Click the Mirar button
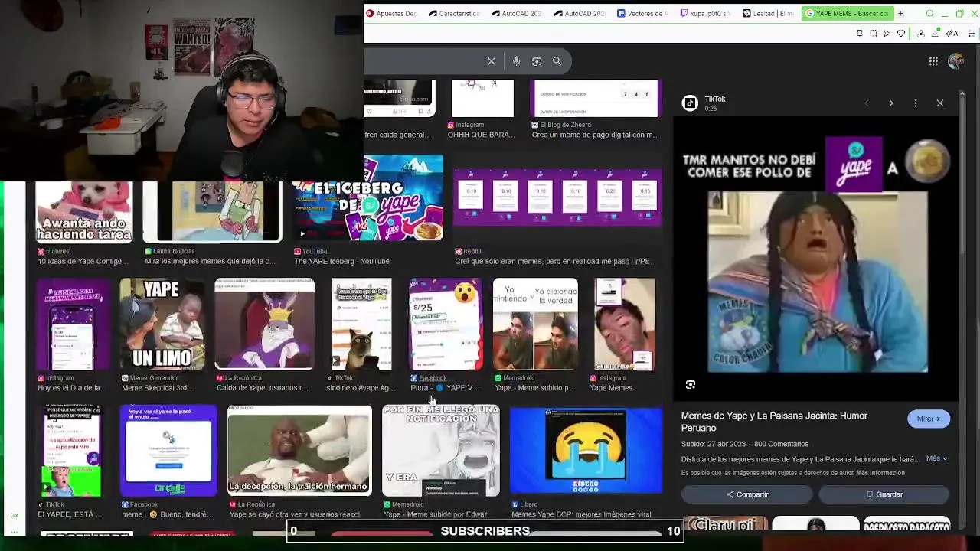Image resolution: width=980 pixels, height=551 pixels. click(928, 419)
